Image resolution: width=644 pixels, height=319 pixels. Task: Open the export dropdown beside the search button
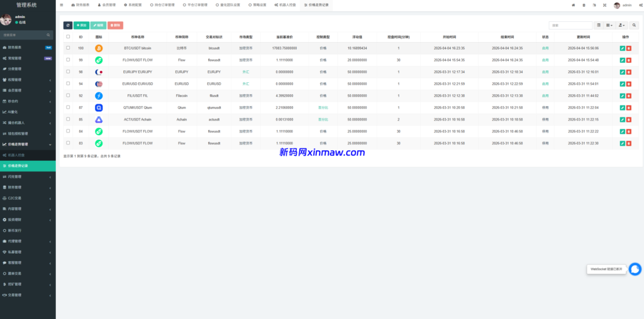(x=622, y=25)
